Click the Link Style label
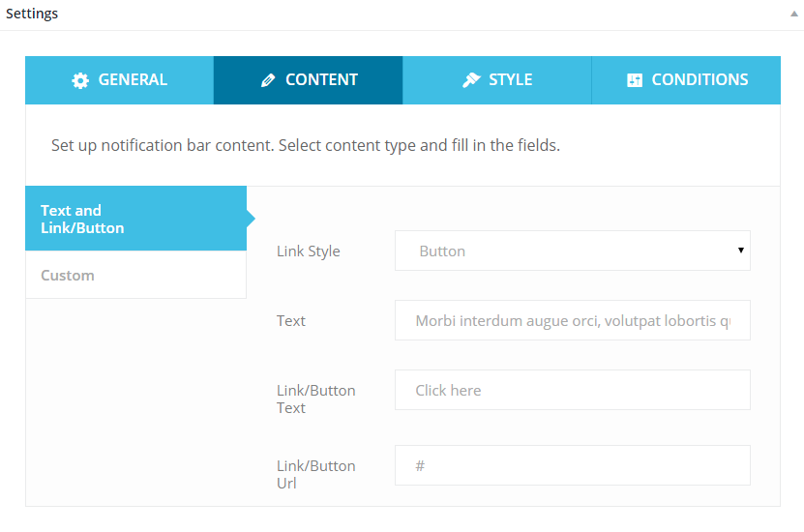Image resolution: width=804 pixels, height=532 pixels. click(x=309, y=251)
